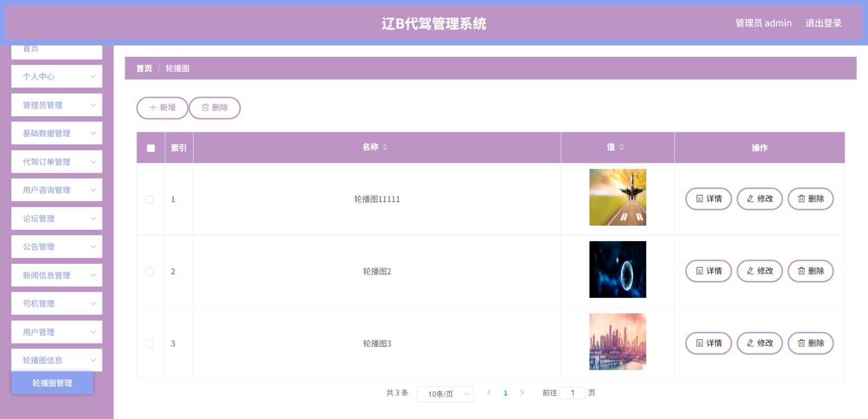
Task: Select 轮播图管理 submenu item
Action: tap(52, 383)
